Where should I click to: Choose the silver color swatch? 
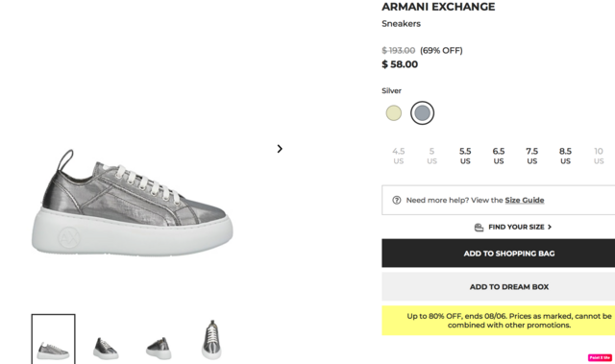tap(423, 113)
